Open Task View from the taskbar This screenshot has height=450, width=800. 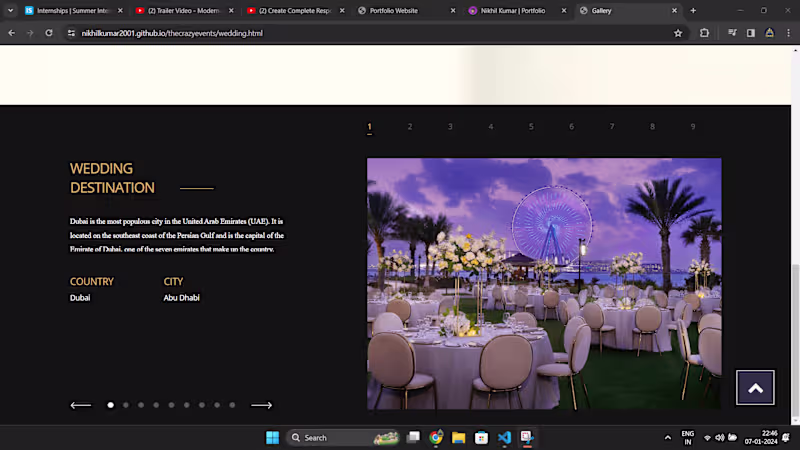[413, 438]
